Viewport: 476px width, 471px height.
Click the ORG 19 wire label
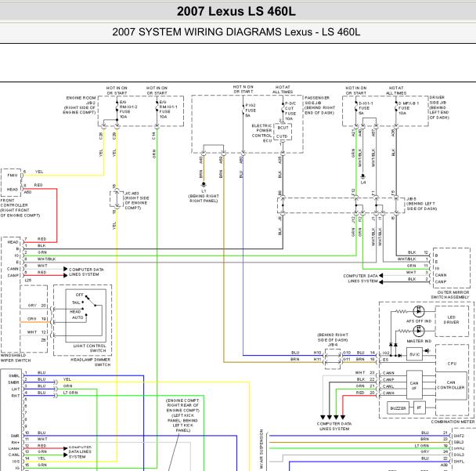click(x=37, y=319)
